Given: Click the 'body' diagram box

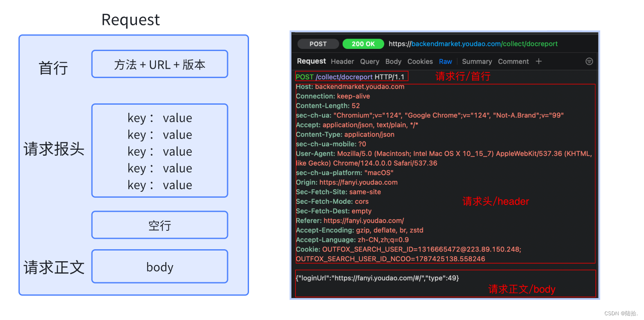Looking at the screenshot, I should coord(160,266).
